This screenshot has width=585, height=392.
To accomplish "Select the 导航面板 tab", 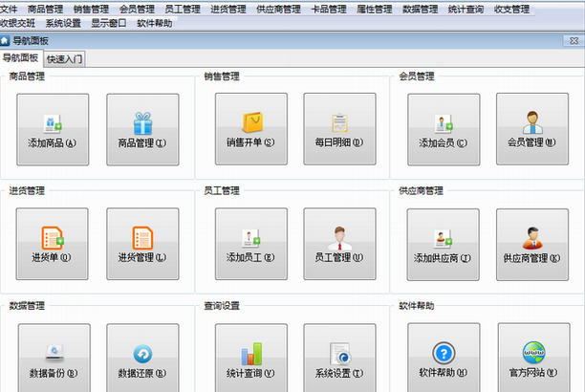I will click(x=20, y=58).
